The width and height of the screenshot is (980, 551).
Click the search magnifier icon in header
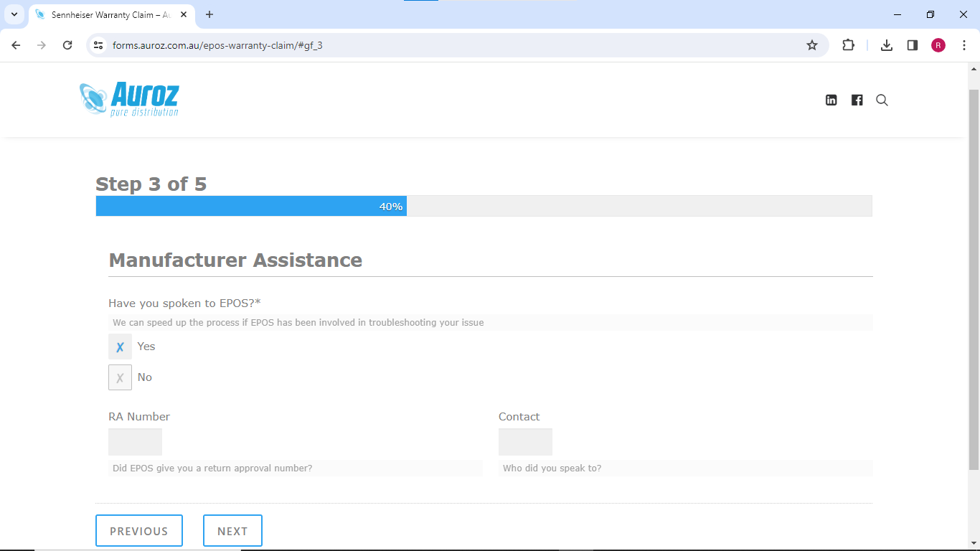click(882, 100)
